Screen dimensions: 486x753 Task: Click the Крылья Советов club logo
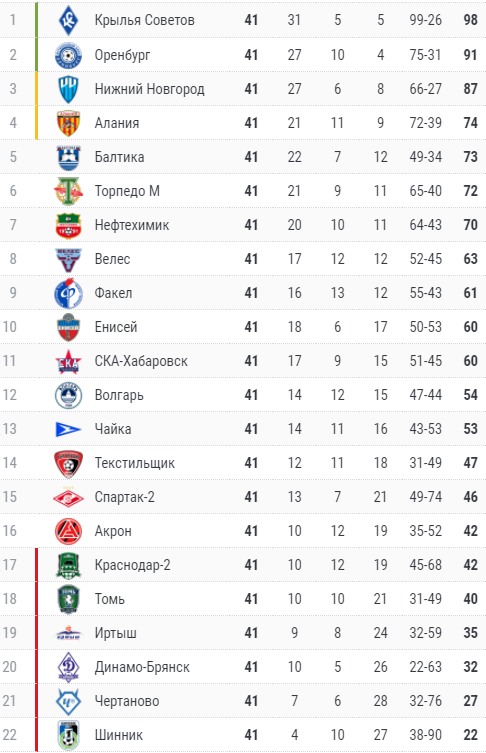[68, 20]
